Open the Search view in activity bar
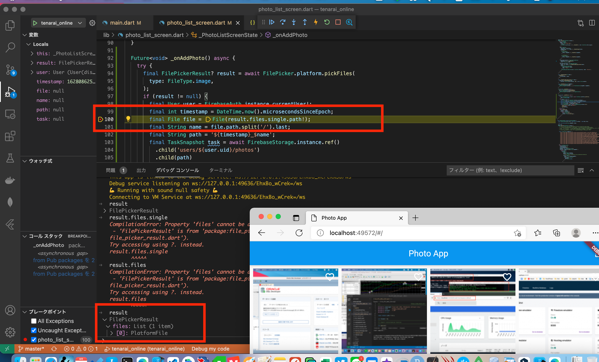Image resolution: width=599 pixels, height=362 pixels. click(10, 47)
